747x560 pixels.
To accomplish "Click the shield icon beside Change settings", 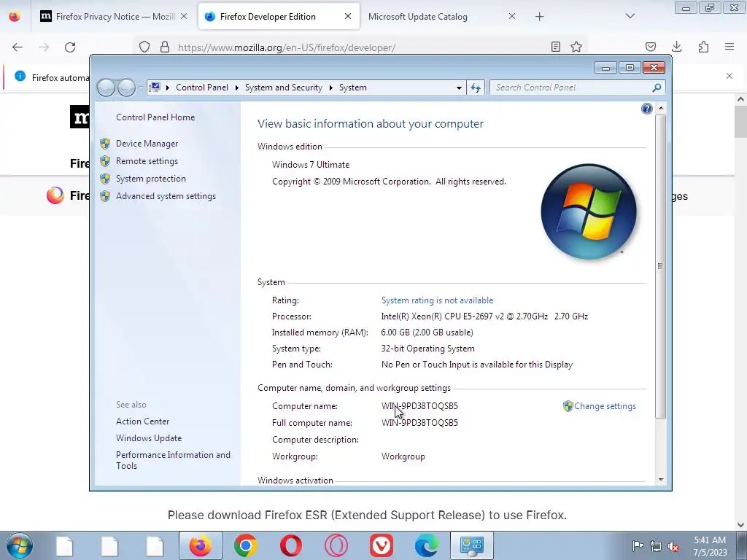I will point(568,406).
